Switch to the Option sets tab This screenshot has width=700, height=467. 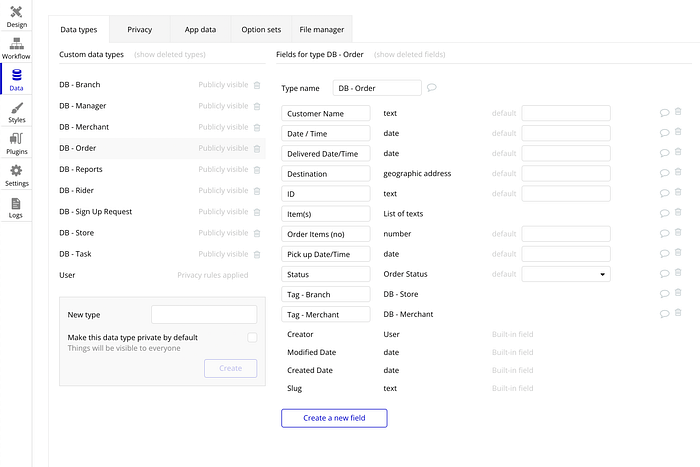261,29
